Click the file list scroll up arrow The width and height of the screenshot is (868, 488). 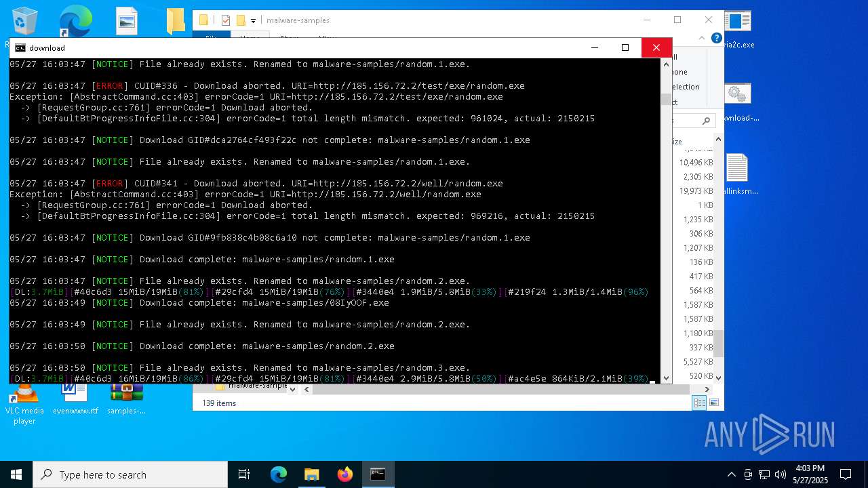tap(718, 140)
